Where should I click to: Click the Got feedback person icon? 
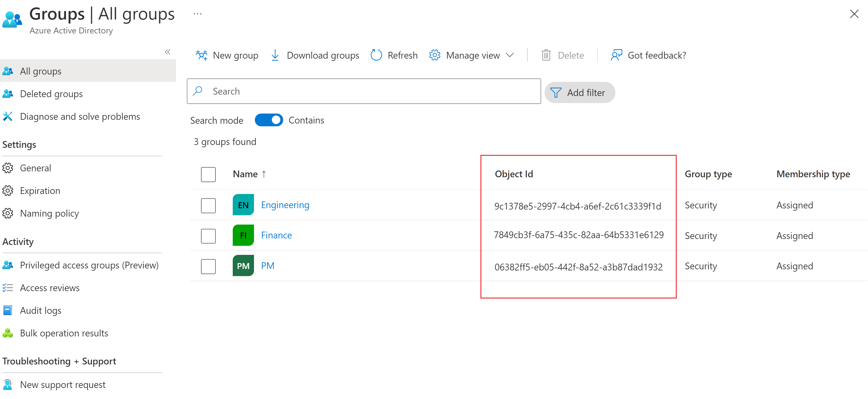[616, 55]
